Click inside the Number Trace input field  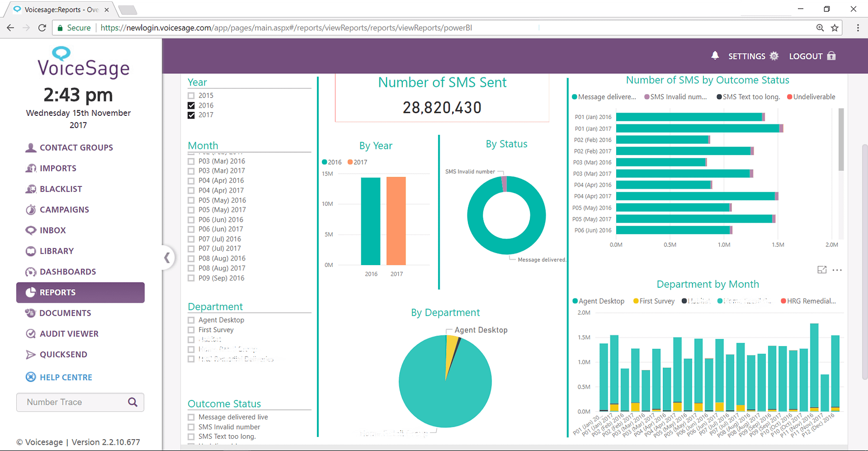click(x=68, y=402)
